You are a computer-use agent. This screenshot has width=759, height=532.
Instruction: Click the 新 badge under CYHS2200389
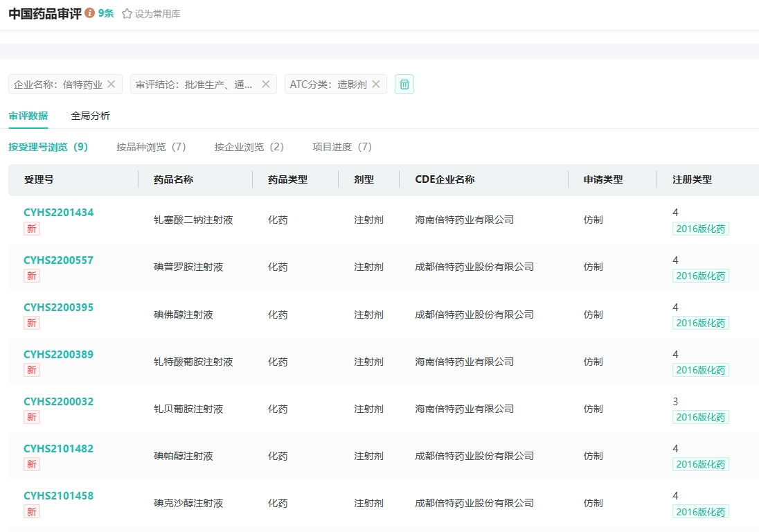(x=32, y=370)
